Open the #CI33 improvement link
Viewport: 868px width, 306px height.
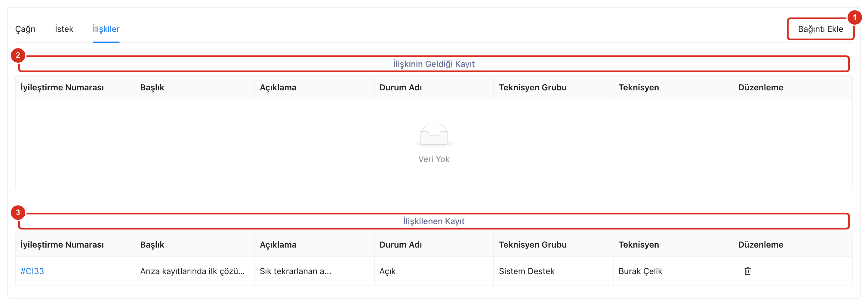[x=32, y=271]
